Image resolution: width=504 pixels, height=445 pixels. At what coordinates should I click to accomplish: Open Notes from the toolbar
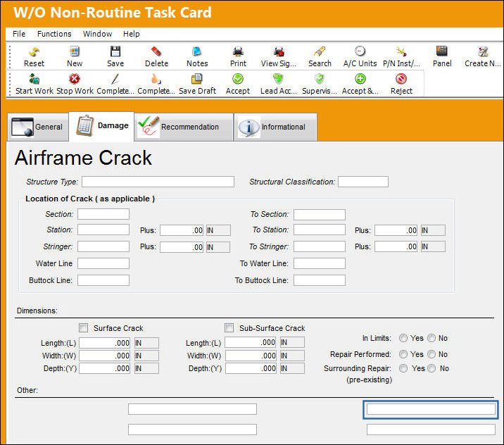pos(197,51)
